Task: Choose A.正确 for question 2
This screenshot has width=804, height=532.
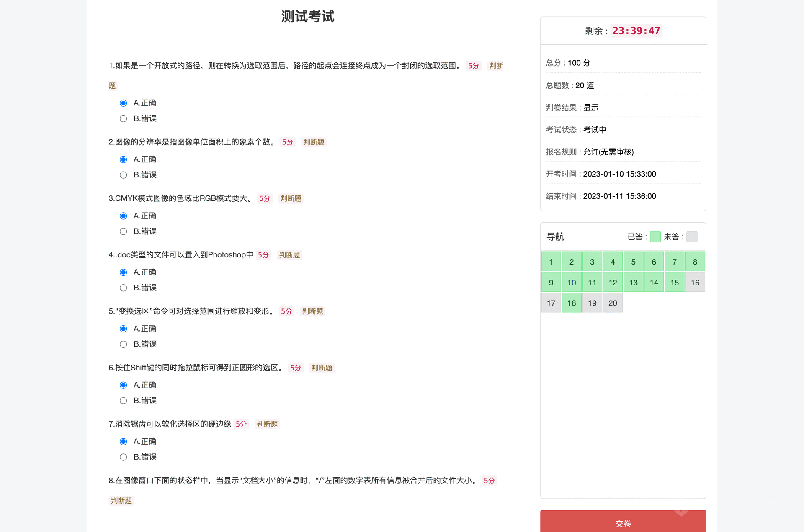Action: click(x=123, y=159)
